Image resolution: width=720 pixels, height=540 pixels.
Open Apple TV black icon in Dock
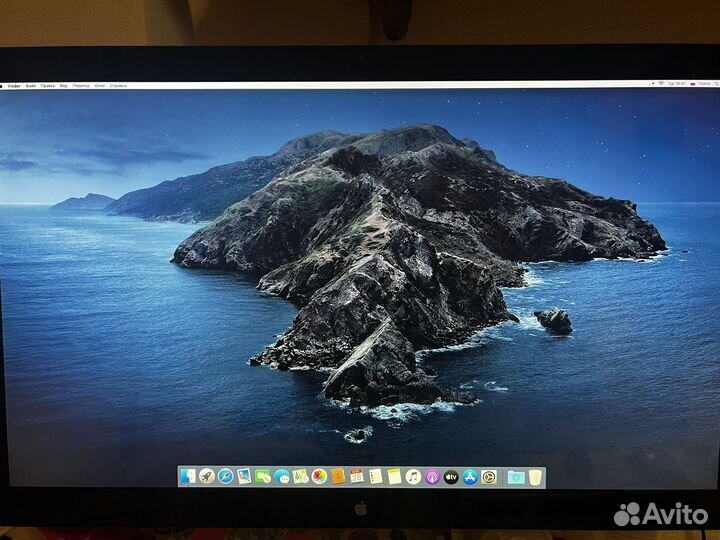tap(451, 478)
